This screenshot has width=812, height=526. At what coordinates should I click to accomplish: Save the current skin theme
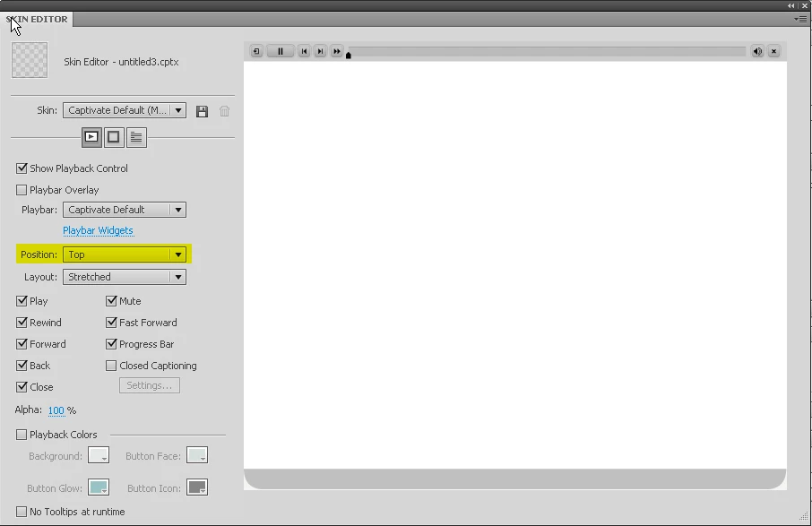202,111
